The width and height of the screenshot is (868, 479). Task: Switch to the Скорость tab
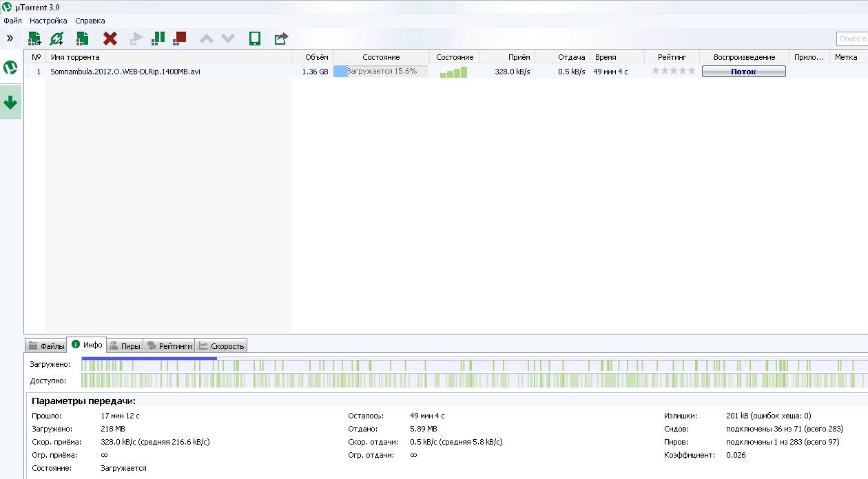tap(221, 345)
